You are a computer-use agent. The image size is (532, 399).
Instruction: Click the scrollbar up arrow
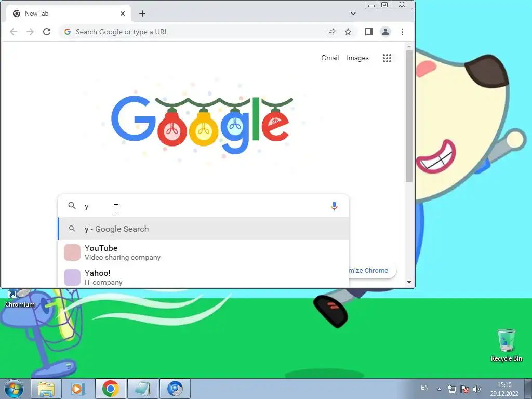pos(409,46)
